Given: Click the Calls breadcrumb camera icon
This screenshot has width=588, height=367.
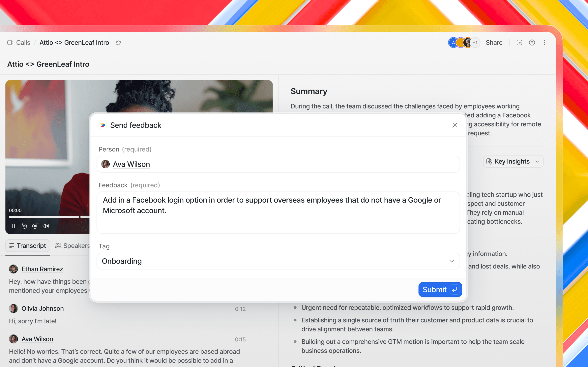Looking at the screenshot, I should [10, 43].
